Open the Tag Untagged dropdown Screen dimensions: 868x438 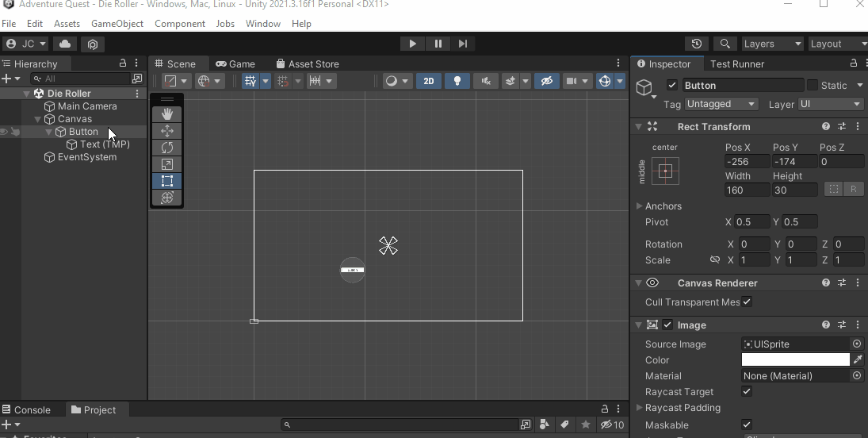(x=721, y=104)
